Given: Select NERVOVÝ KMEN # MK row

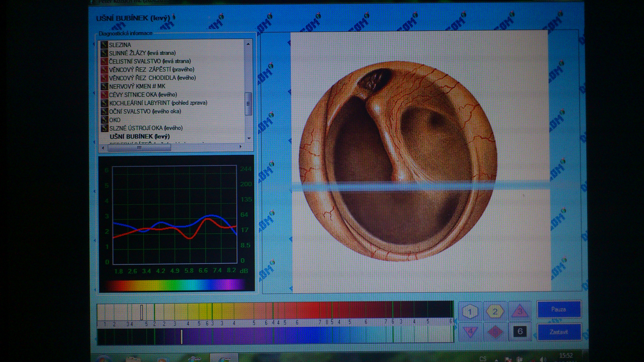Looking at the screenshot, I should pyautogui.click(x=137, y=86).
